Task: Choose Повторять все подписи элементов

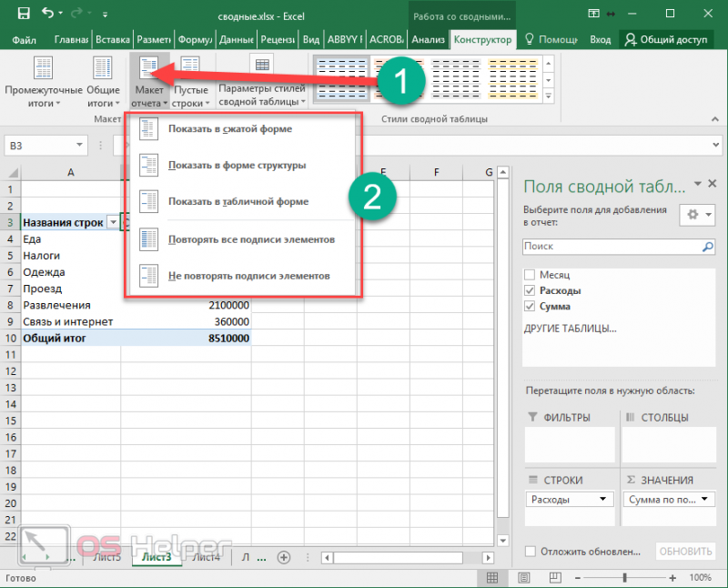Action: pyautogui.click(x=242, y=239)
